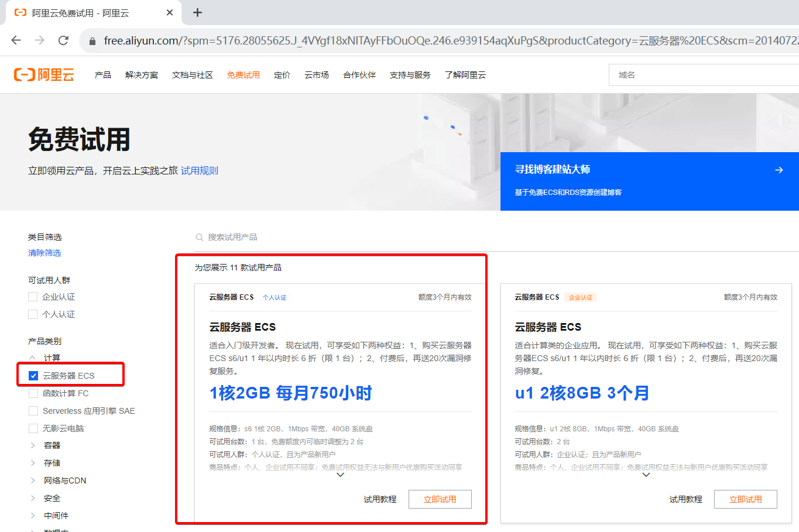This screenshot has height=532, width=799.
Task: Click the 为您展示 11 款试用产品 text
Action: [x=238, y=267]
